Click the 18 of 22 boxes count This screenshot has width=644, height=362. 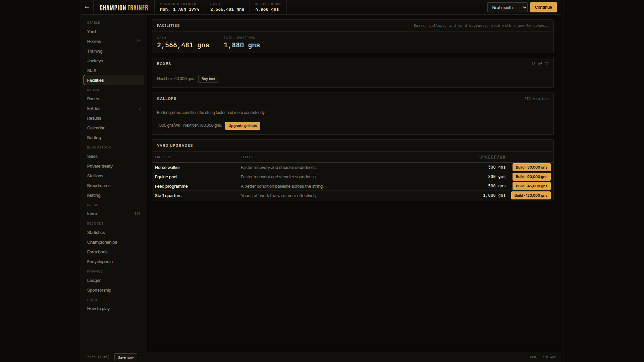click(x=540, y=64)
